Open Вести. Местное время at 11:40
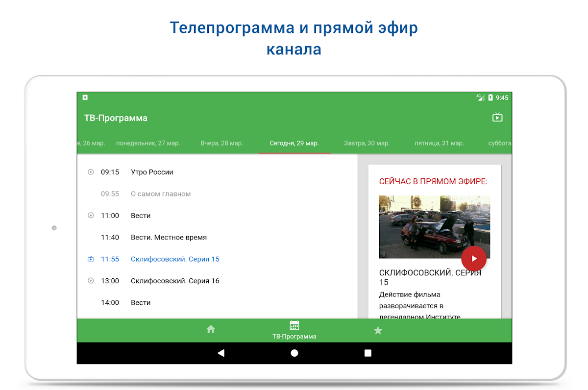 (169, 238)
